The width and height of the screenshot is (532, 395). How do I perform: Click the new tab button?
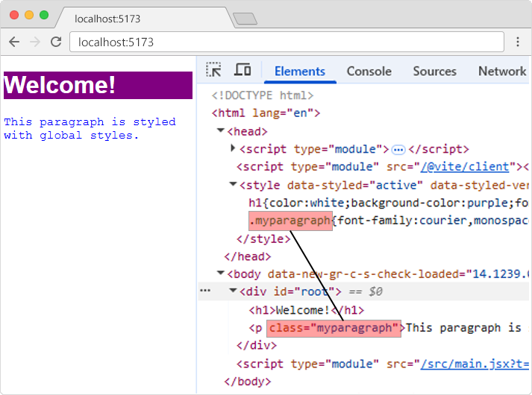(244, 19)
